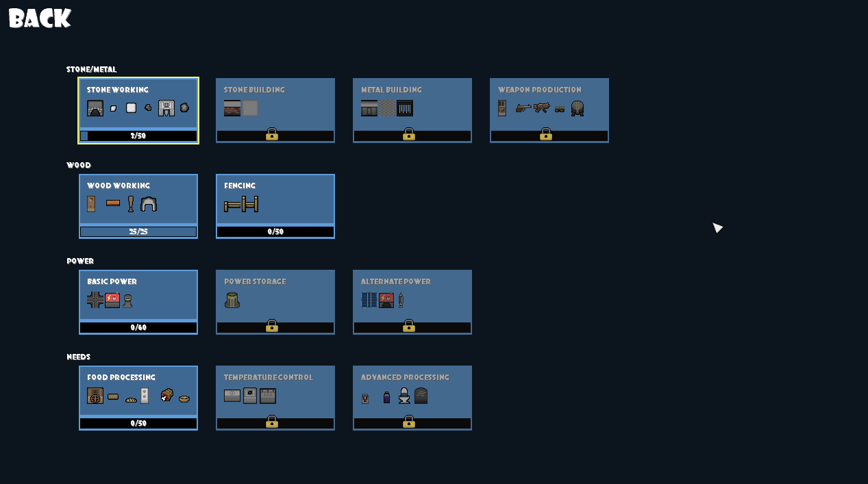868x484 pixels.
Task: Click the wooden crate icon in Food Processing
Action: 95,396
